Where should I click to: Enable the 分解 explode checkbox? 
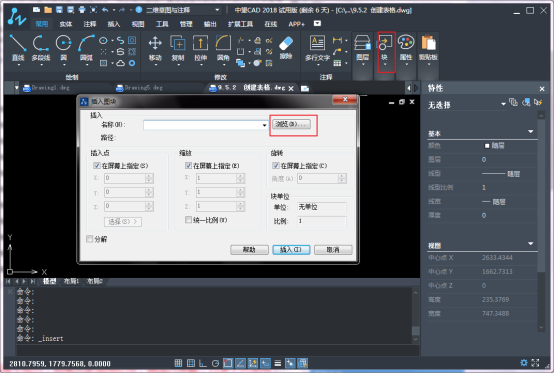(89, 239)
